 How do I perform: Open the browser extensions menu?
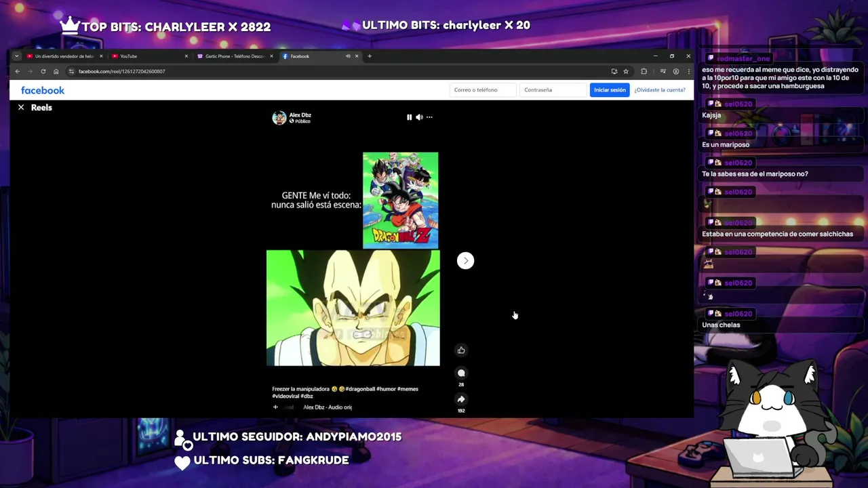(644, 71)
